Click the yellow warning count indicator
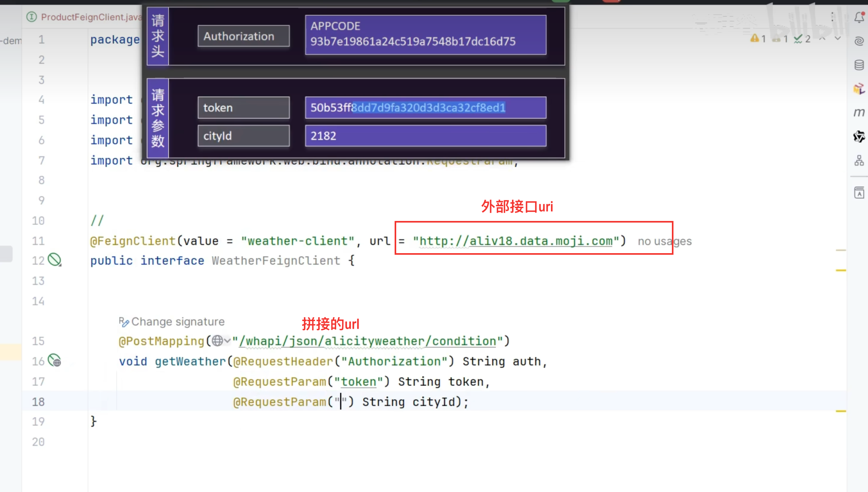 coord(758,39)
